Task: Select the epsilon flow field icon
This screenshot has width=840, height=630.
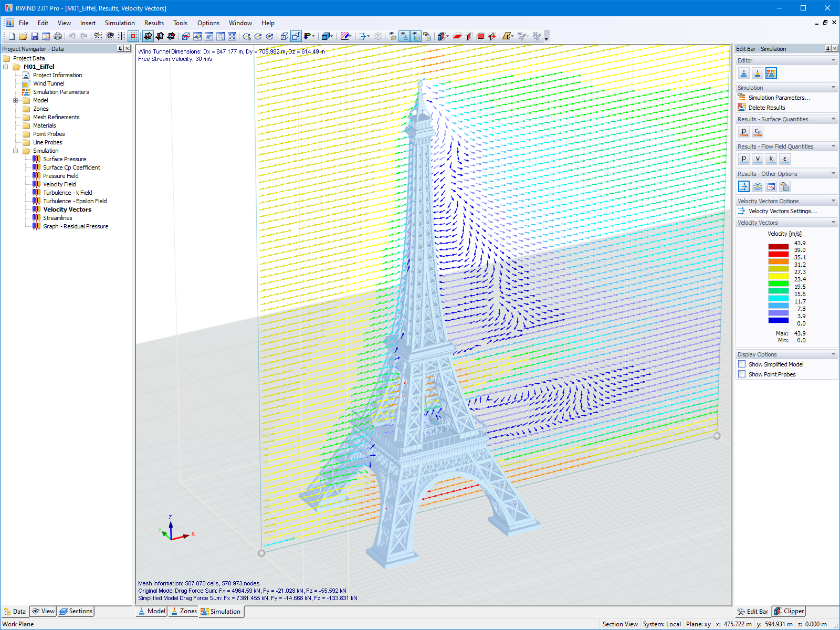Action: (x=784, y=159)
